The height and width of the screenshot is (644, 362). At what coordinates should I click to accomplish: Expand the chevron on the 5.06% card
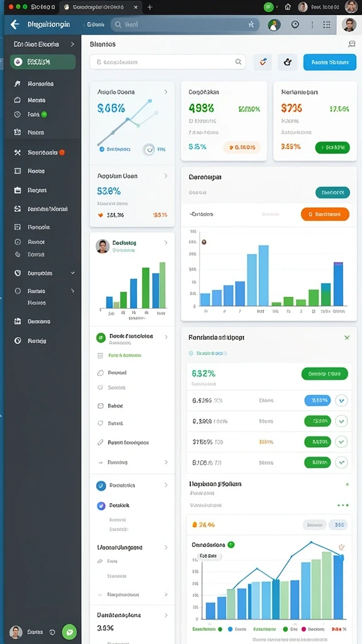click(166, 92)
